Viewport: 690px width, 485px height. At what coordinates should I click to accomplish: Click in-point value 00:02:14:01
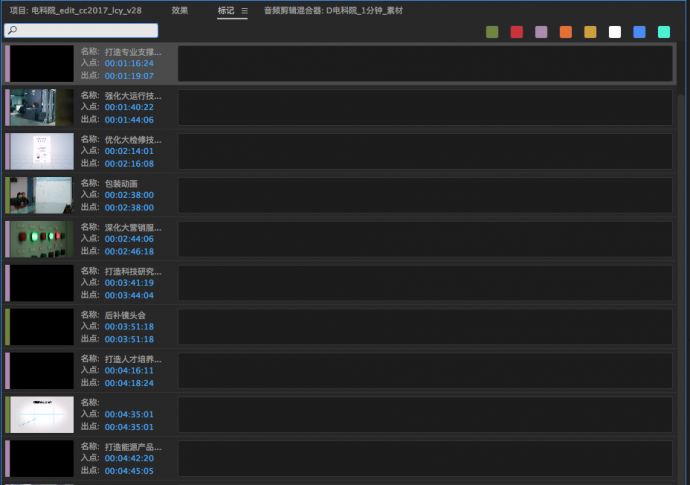pyautogui.click(x=129, y=151)
